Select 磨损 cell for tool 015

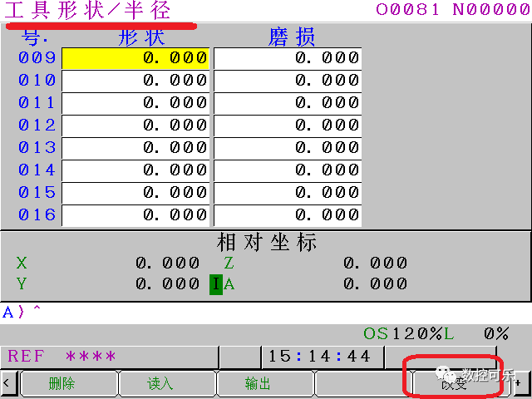point(288,193)
